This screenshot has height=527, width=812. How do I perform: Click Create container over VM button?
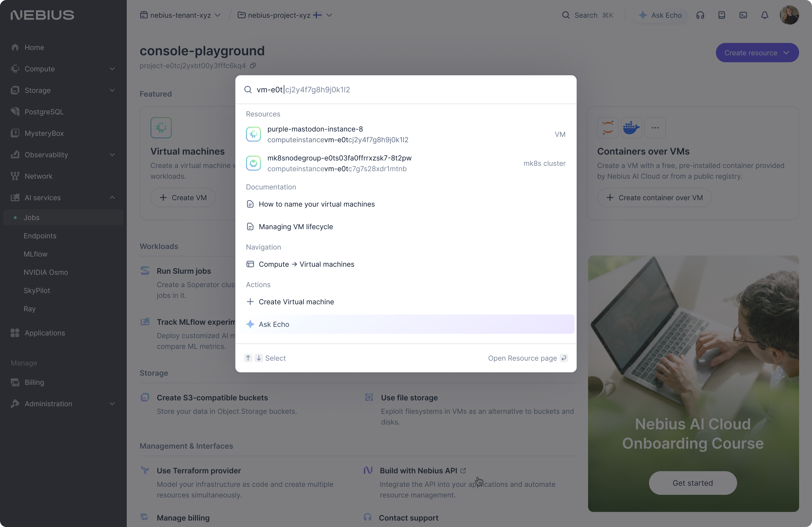(x=654, y=198)
